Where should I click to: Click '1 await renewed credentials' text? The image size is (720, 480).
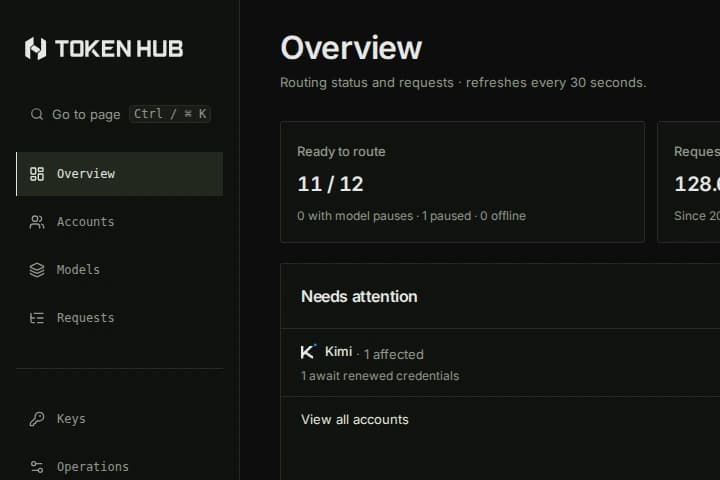380,376
